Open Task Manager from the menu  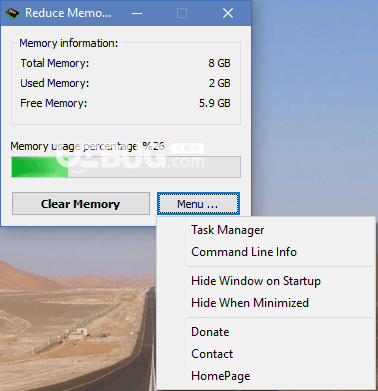(266, 230)
